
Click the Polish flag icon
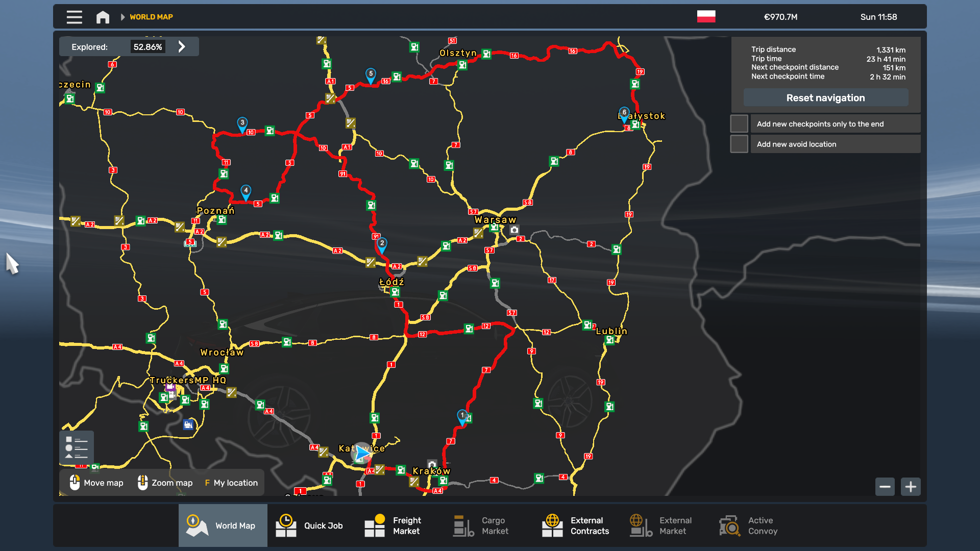point(706,16)
